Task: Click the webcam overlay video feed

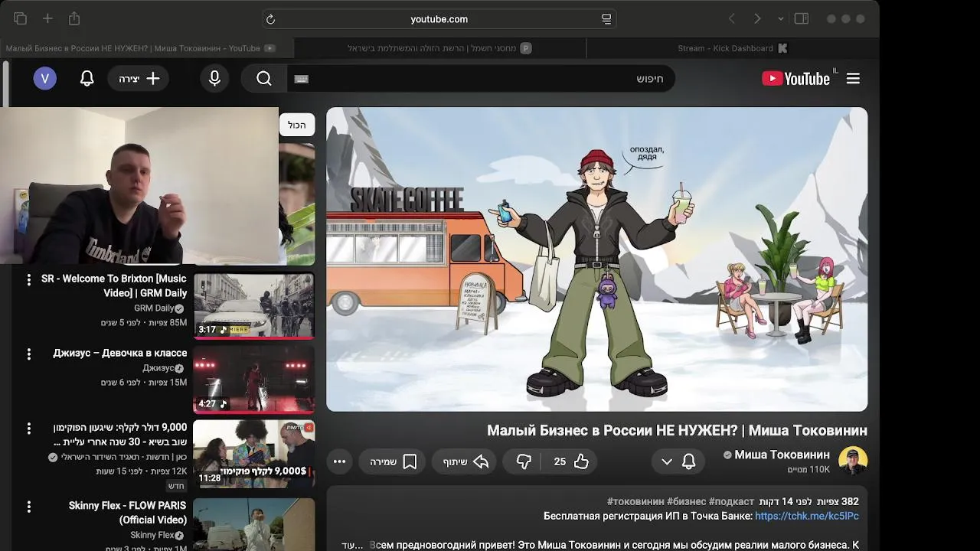Action: 139,185
